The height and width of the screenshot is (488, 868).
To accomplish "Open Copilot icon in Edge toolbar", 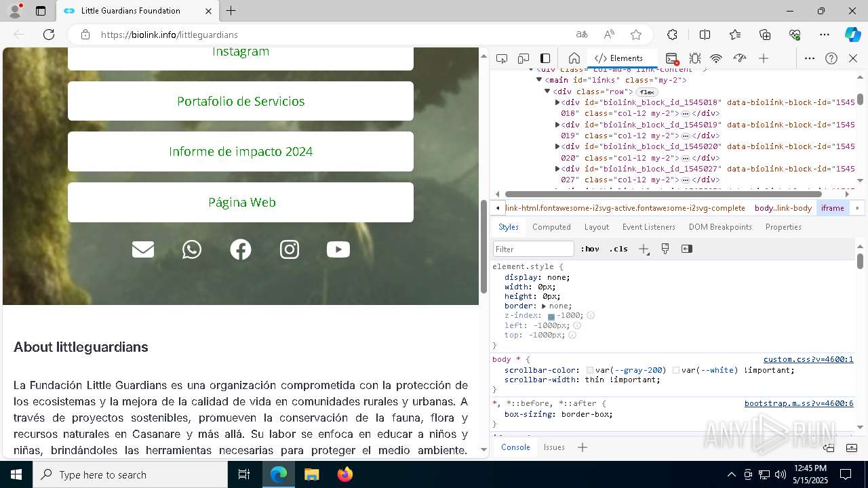I will click(852, 35).
